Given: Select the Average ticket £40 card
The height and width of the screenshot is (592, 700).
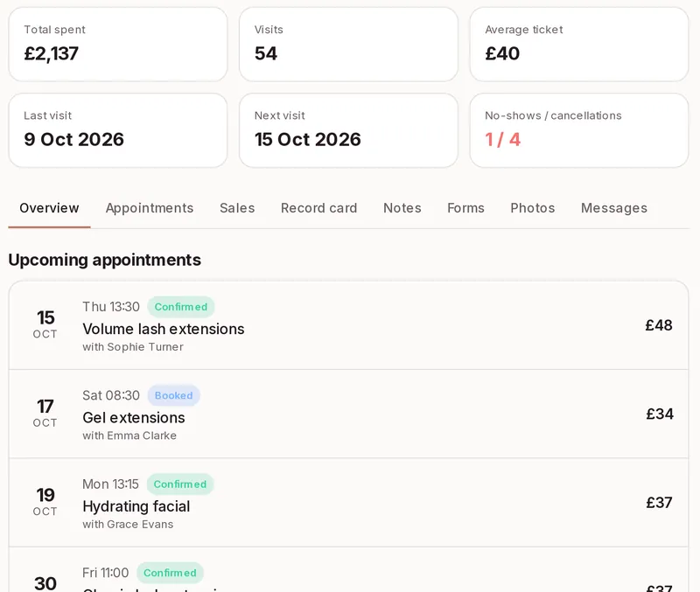Looking at the screenshot, I should [x=579, y=45].
